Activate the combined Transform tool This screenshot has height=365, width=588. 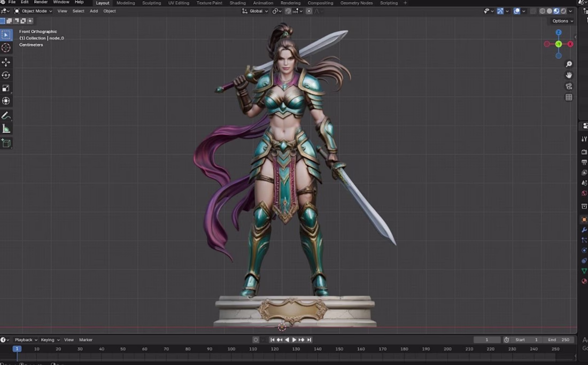point(6,101)
